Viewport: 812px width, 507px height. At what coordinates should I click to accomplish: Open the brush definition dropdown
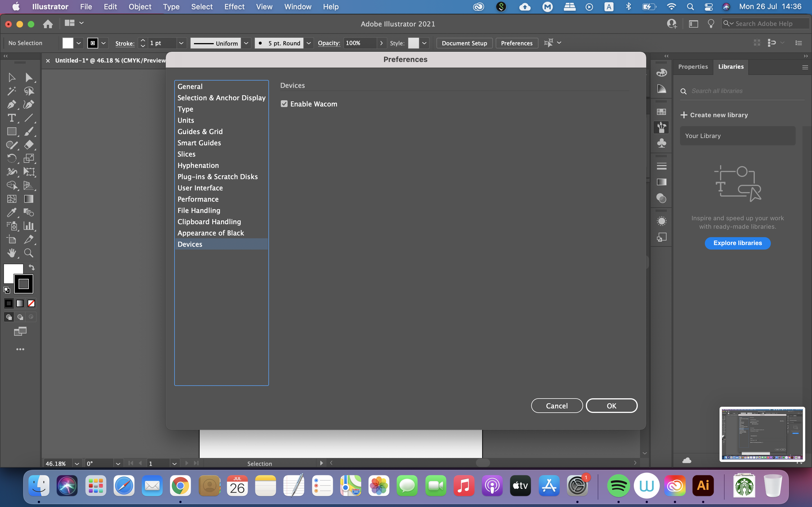tap(308, 43)
